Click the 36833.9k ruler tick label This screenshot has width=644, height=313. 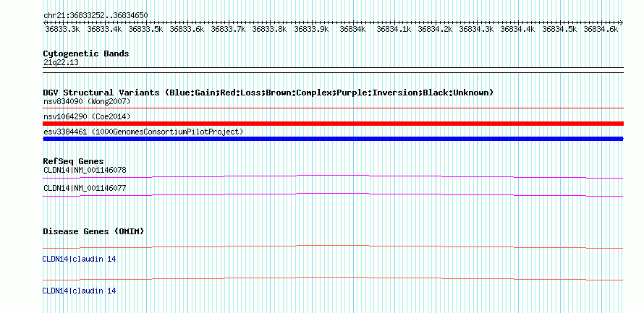tap(311, 29)
